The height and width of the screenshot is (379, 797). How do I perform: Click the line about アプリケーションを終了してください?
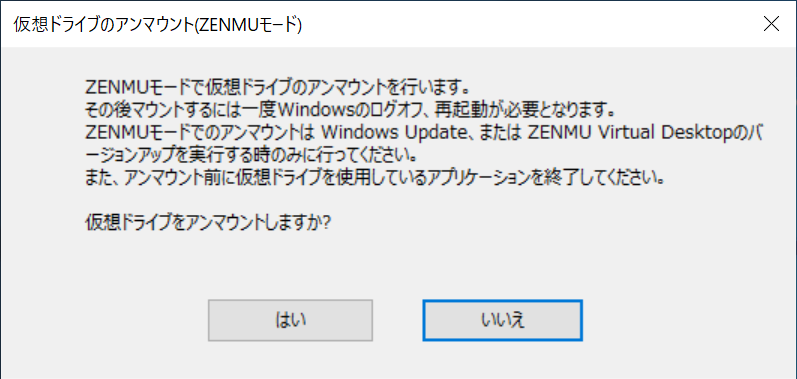coord(375,179)
